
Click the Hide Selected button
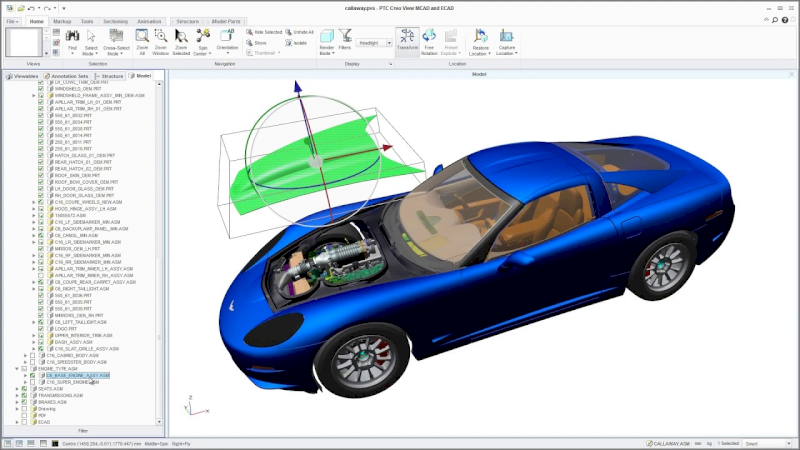[x=265, y=32]
